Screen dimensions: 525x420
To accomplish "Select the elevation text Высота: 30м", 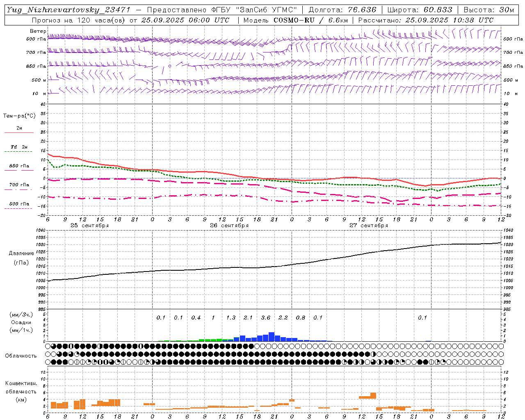I will point(488,10).
